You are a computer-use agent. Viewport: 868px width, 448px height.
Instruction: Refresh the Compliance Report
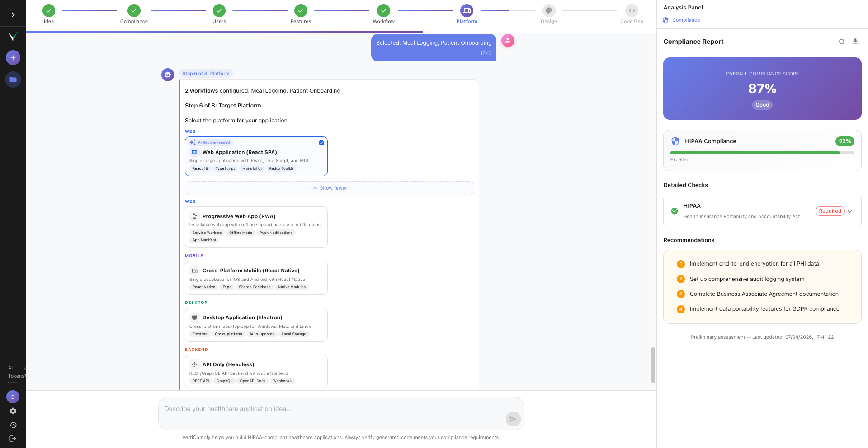842,41
